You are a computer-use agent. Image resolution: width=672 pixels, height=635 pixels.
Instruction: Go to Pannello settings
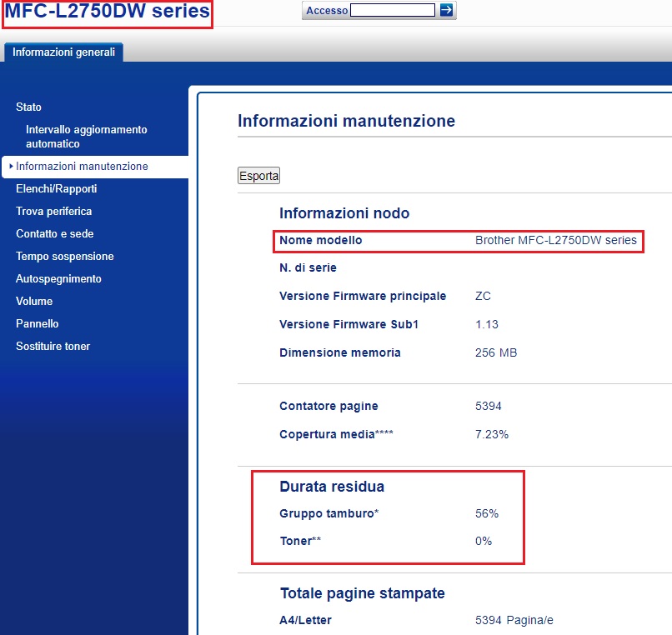coord(38,324)
